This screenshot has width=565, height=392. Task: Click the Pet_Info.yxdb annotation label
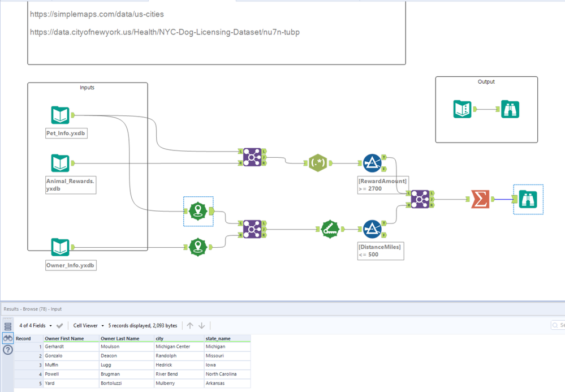(x=66, y=133)
